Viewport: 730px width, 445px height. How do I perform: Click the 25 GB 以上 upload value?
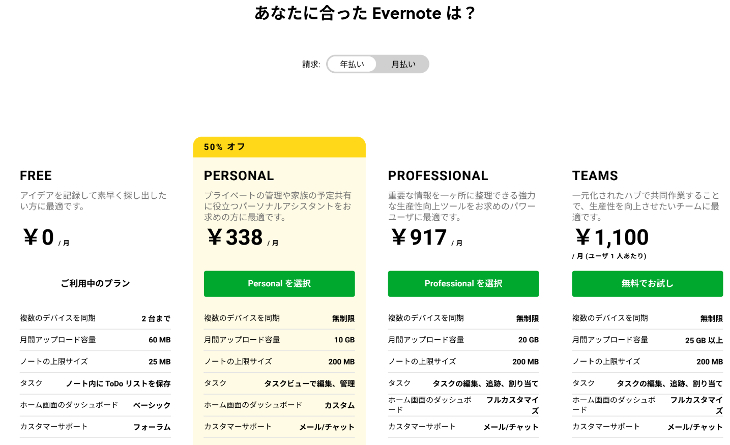(703, 340)
